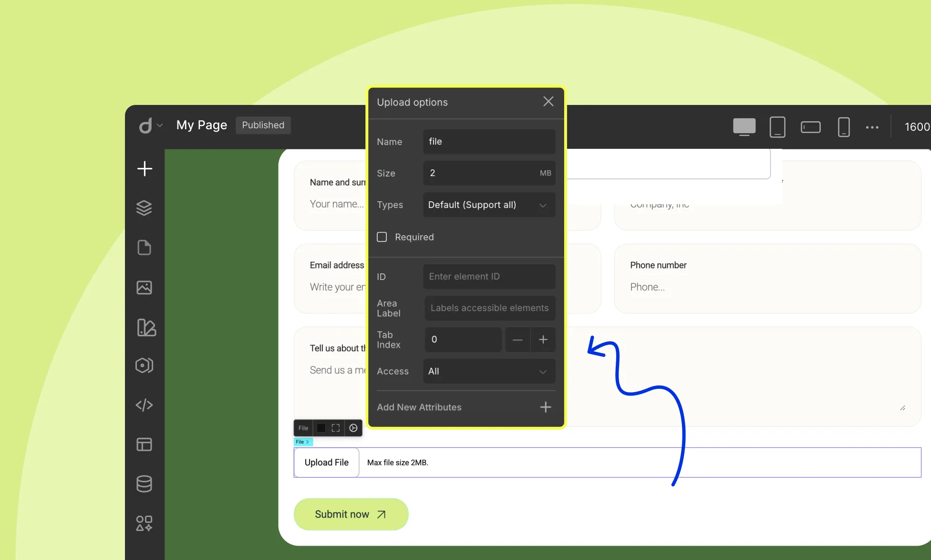Open the style guide pencil icon

[146, 327]
